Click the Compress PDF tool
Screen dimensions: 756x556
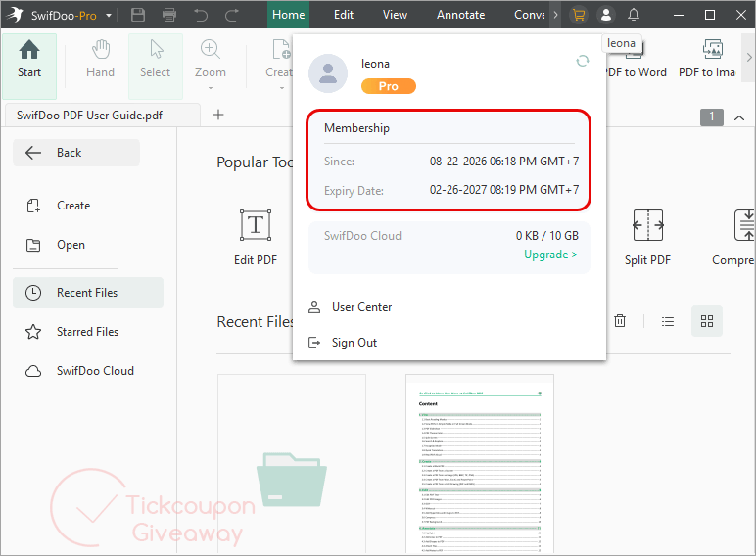733,238
